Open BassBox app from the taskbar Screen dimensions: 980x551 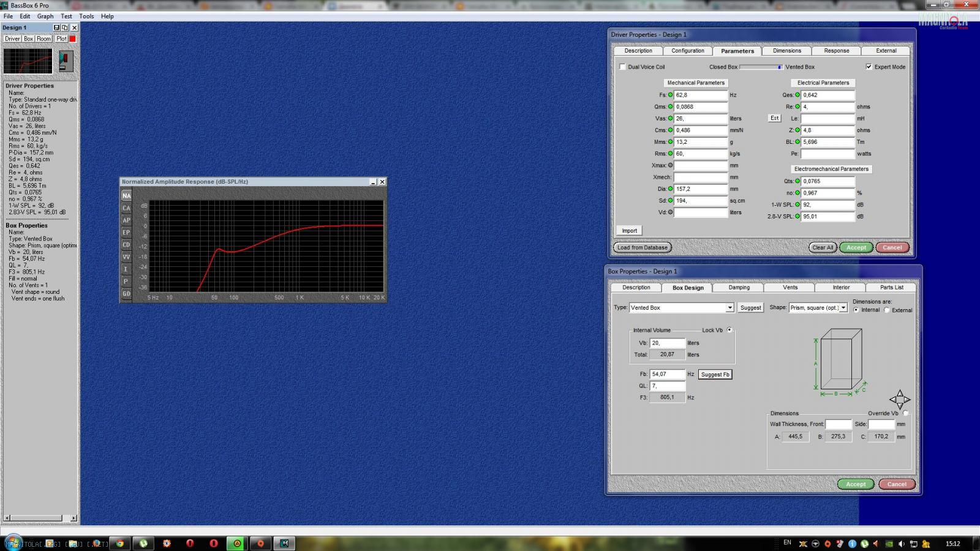(x=284, y=543)
